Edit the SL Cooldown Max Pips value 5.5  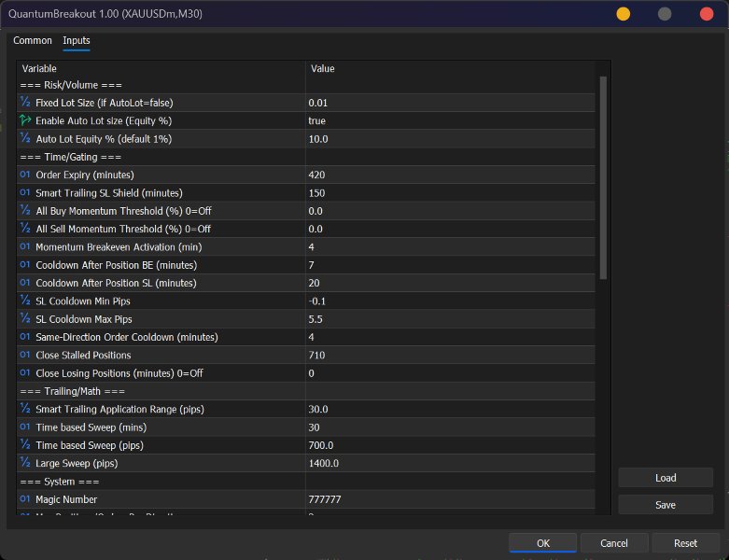pyautogui.click(x=450, y=319)
